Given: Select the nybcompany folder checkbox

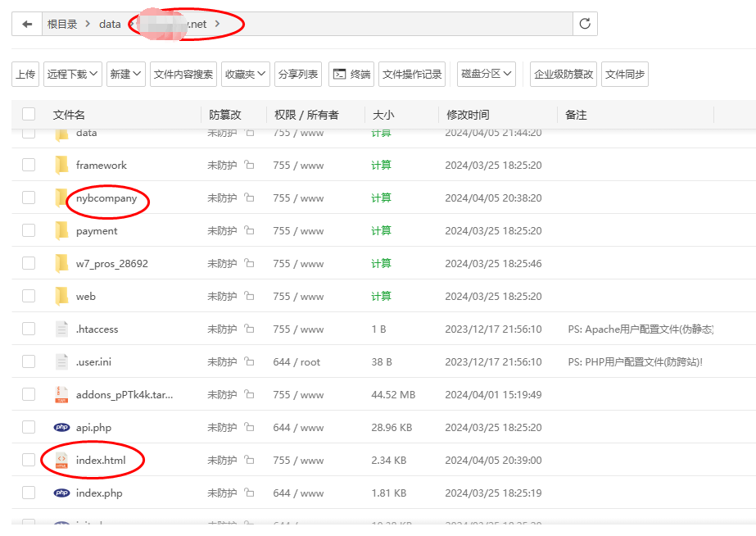Looking at the screenshot, I should coord(29,198).
